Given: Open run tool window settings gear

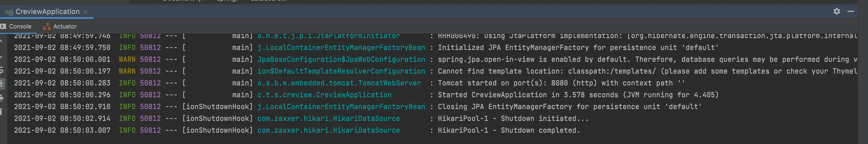Looking at the screenshot, I should click(836, 12).
